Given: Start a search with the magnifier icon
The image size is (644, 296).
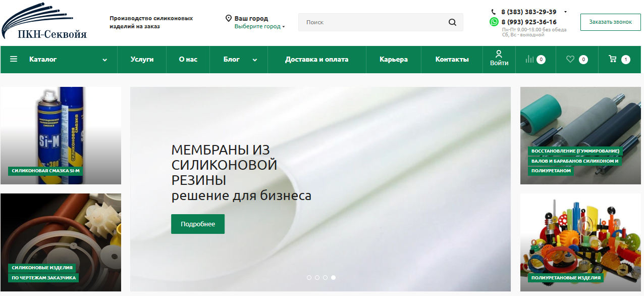Looking at the screenshot, I should click(x=452, y=22).
